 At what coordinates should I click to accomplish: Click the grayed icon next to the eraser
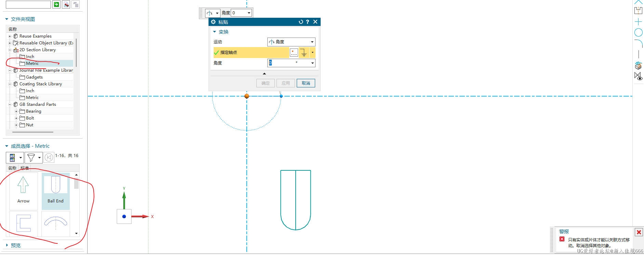pos(76,4)
